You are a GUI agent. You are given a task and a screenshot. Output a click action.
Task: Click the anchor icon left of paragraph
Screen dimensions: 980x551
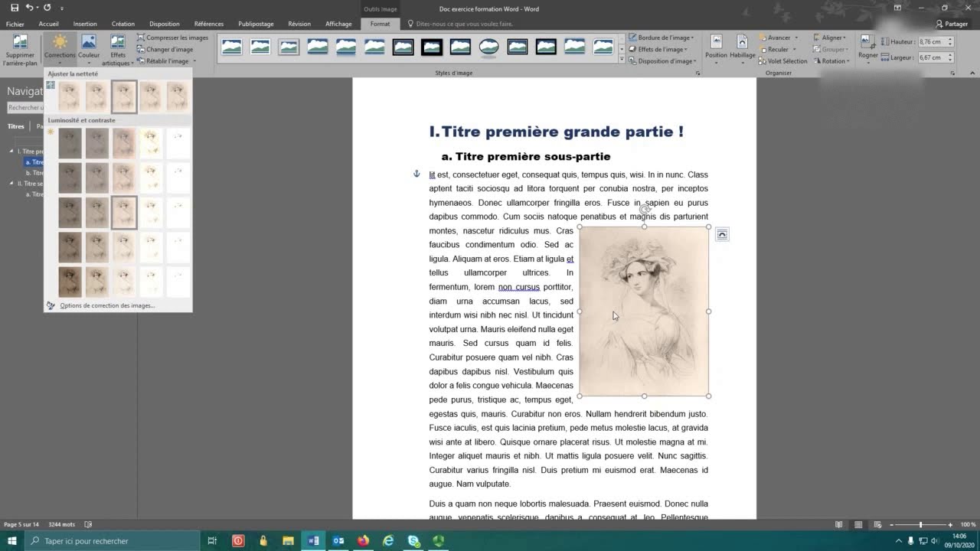tap(416, 174)
